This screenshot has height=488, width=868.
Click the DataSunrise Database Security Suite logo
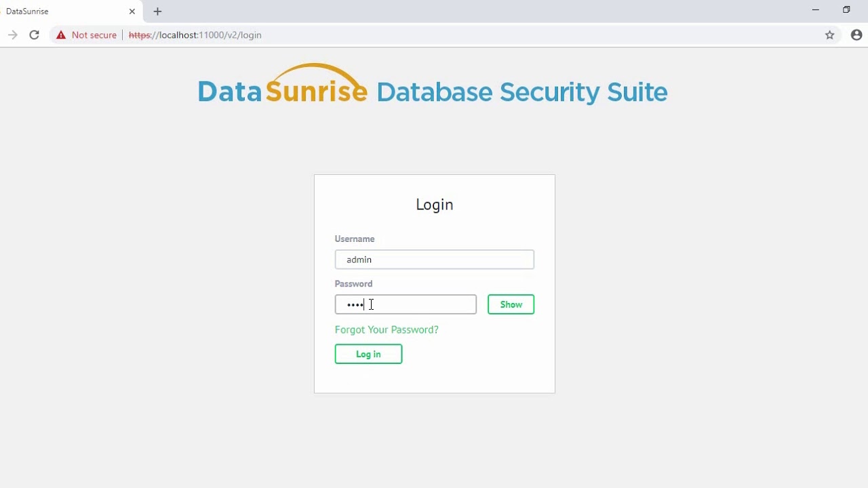(433, 85)
